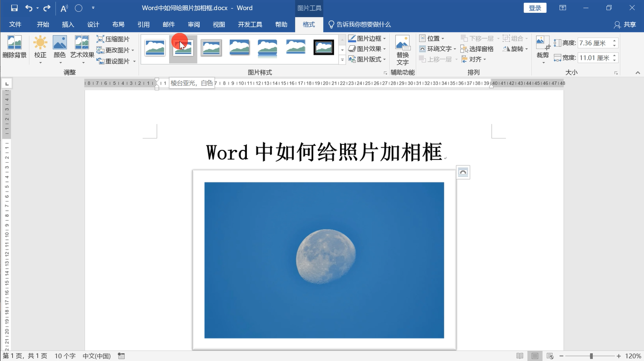Click 第1页，共1页 in status bar

point(25,356)
